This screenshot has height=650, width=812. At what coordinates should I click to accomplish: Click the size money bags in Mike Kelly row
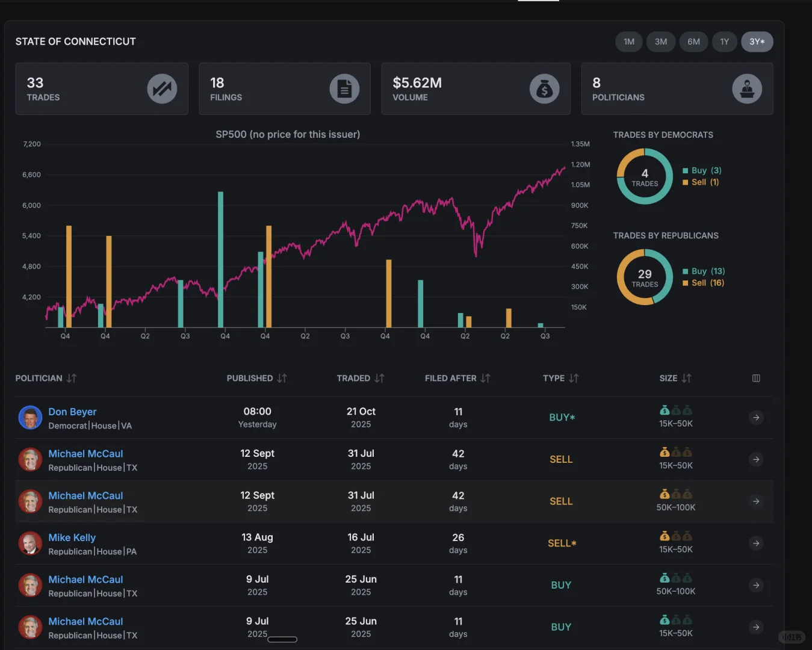point(675,536)
